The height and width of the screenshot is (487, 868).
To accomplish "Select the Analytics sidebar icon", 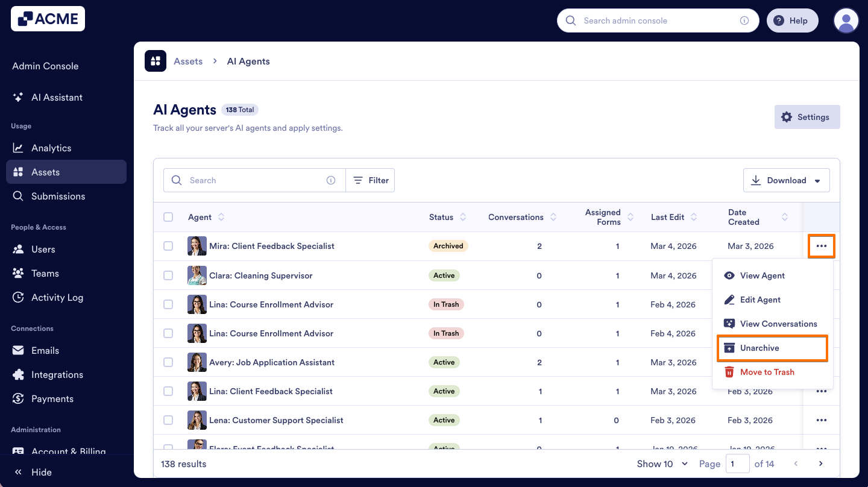I will click(18, 148).
